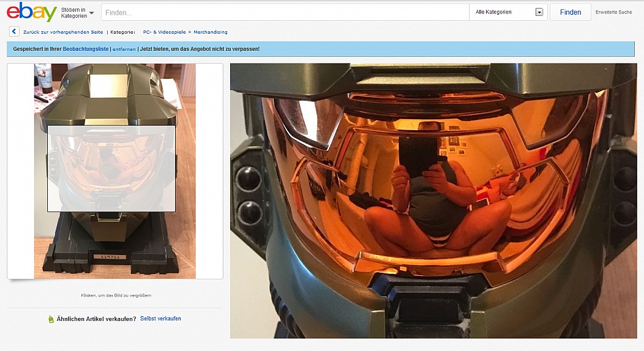Click the 'Klicken, um das Bild zu vergrößern' caption
644x351 pixels.
[116, 295]
